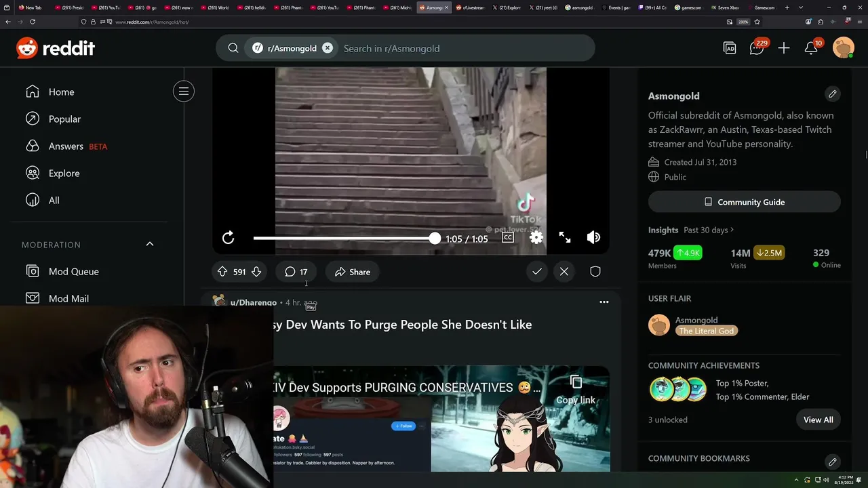
Task: Enter video fullscreen
Action: 565,237
